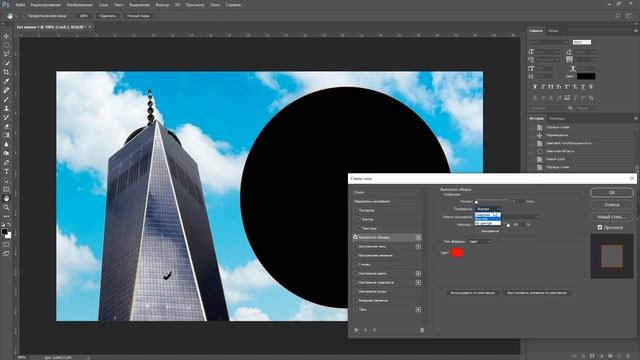
Task: Open the stroke fill type dropdown
Action: tap(479, 242)
